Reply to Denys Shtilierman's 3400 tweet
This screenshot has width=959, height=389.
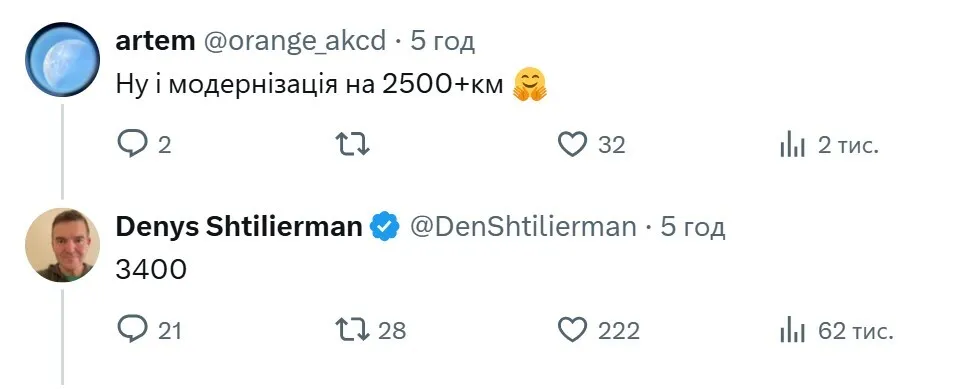[131, 330]
